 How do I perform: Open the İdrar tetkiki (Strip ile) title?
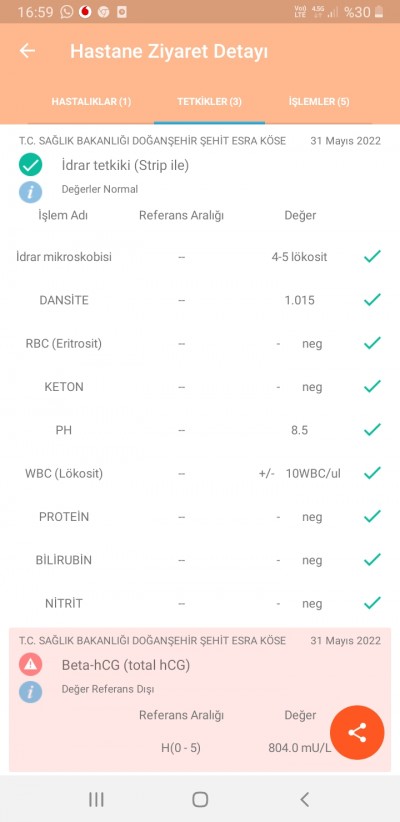tap(125, 166)
